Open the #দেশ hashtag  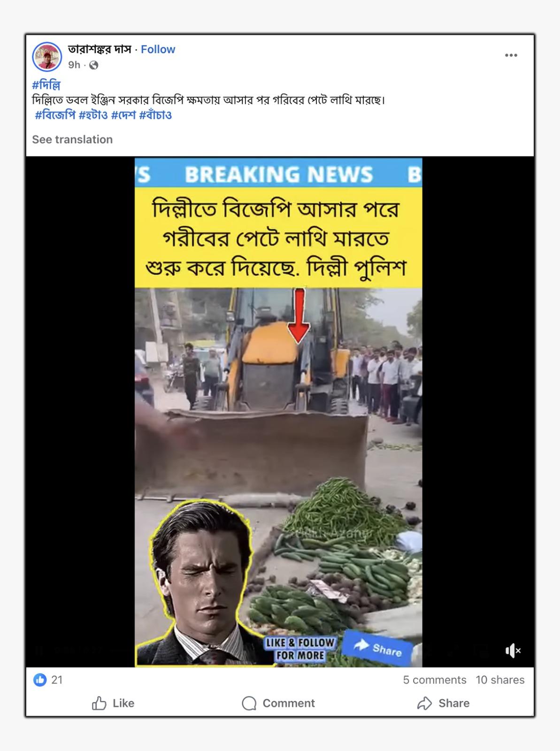coord(123,115)
